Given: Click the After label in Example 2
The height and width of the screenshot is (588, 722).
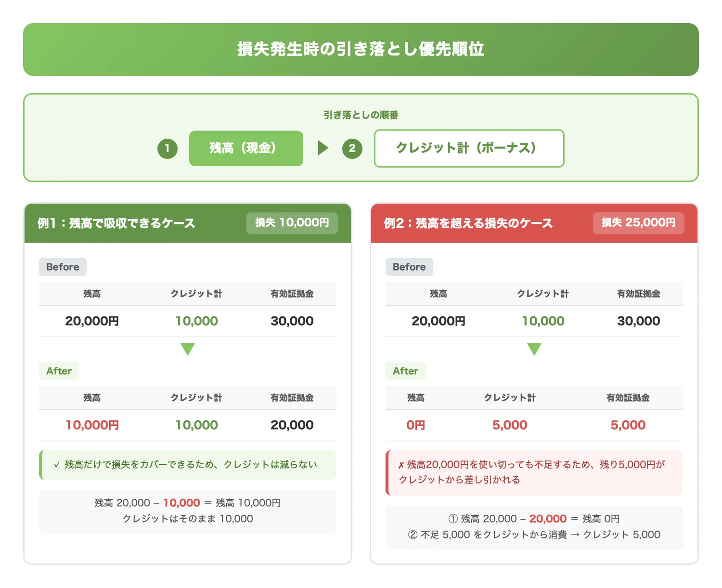Looking at the screenshot, I should (x=405, y=371).
